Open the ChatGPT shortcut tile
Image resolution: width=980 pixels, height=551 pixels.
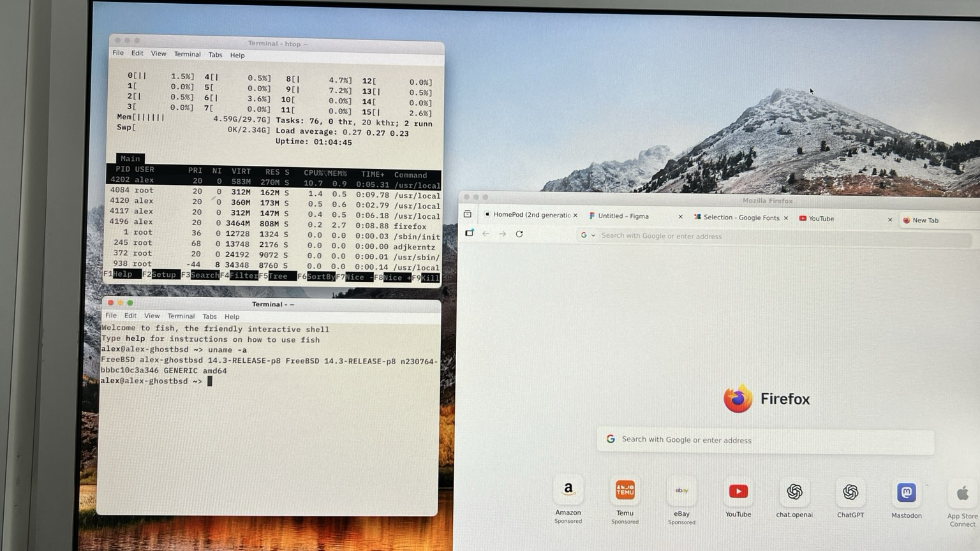point(850,499)
